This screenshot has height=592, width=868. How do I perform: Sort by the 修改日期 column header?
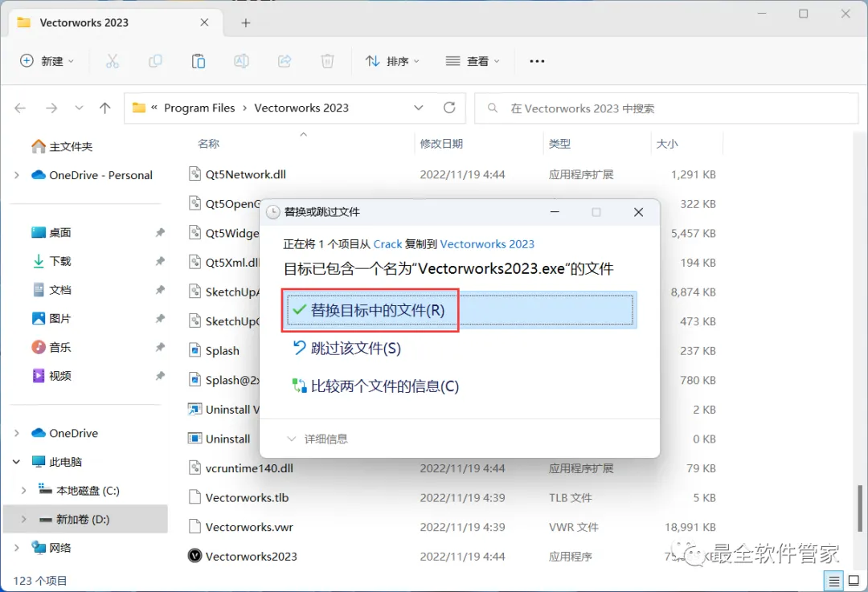pos(441,144)
